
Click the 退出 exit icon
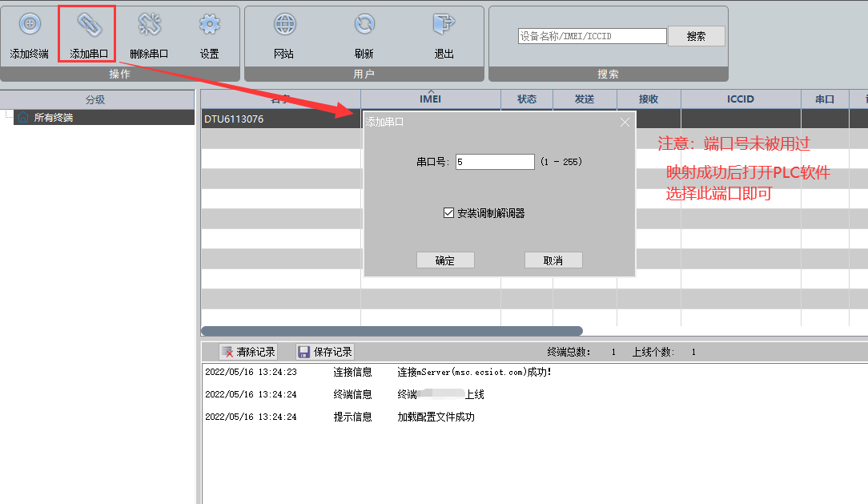tap(444, 24)
